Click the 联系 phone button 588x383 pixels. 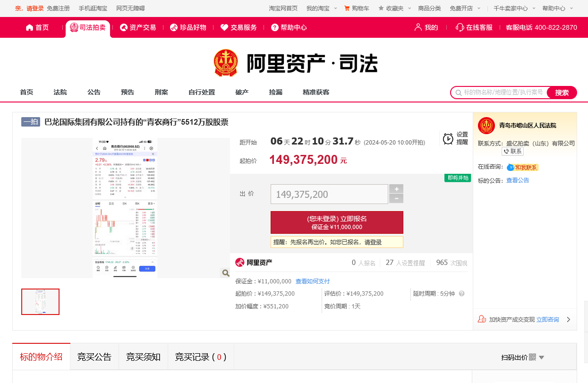click(x=512, y=152)
